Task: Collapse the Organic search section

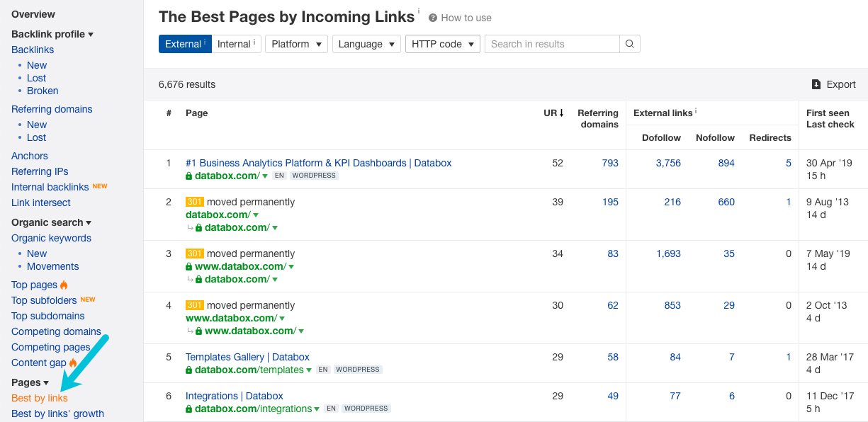Action: tap(52, 222)
